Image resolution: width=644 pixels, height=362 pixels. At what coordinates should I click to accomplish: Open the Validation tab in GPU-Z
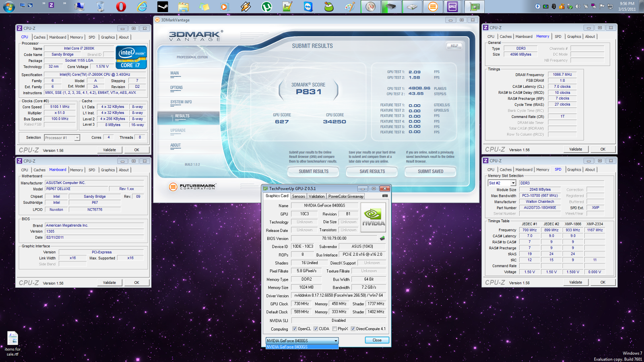point(317,196)
